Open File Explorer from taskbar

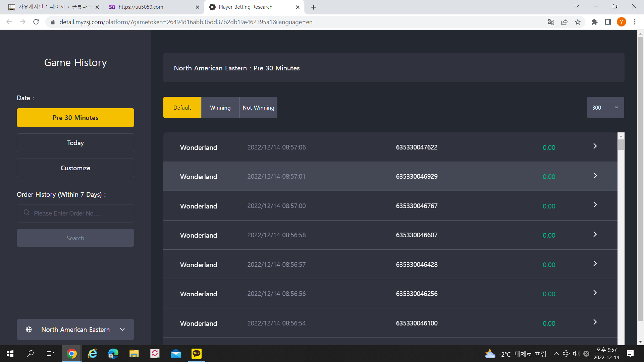[x=134, y=354]
